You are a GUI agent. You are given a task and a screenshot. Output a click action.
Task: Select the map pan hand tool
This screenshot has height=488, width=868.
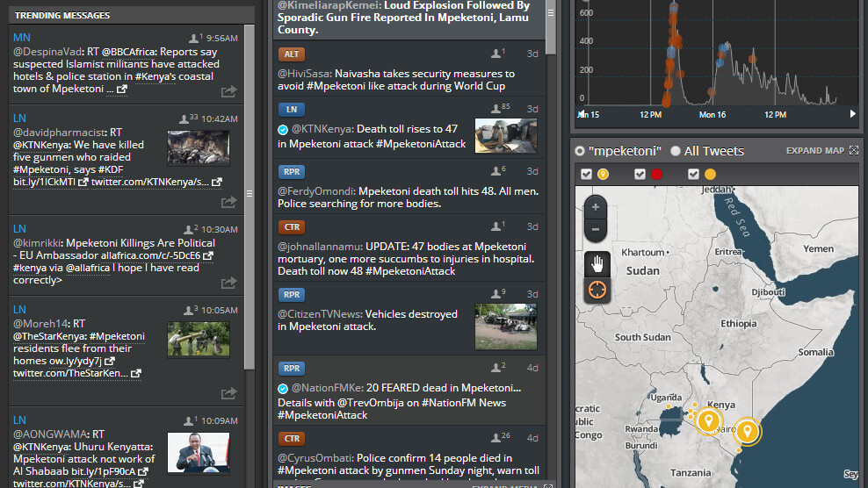[x=597, y=263]
